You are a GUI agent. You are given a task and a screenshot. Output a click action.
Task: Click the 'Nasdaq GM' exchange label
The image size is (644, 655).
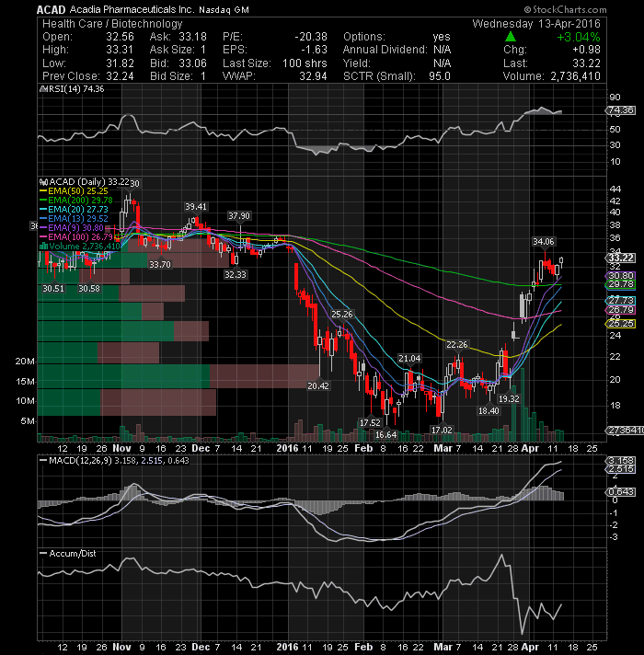224,9
